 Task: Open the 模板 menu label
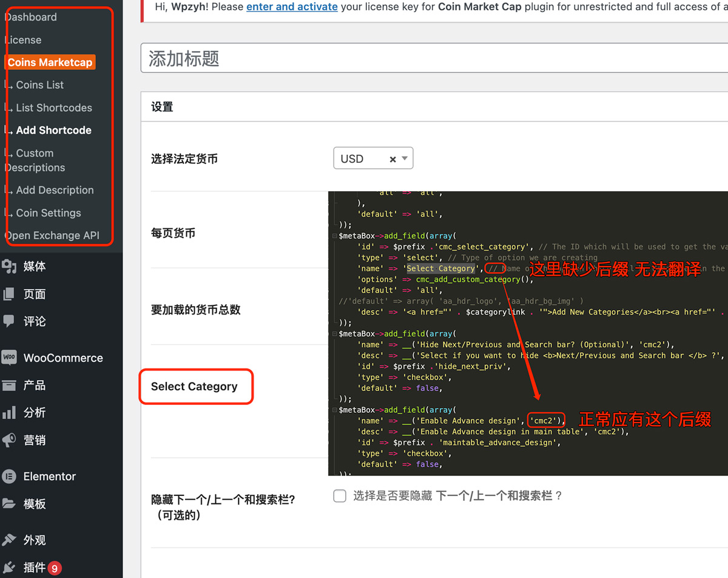(35, 504)
